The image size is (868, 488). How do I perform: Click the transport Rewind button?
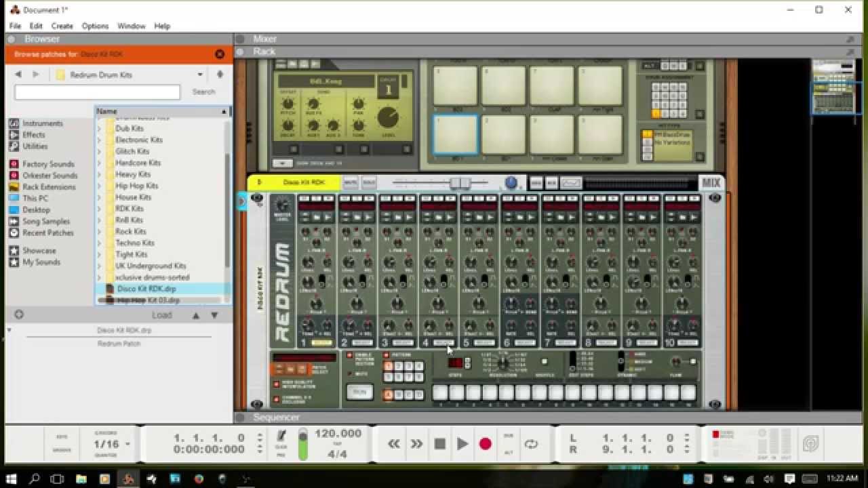tap(393, 444)
